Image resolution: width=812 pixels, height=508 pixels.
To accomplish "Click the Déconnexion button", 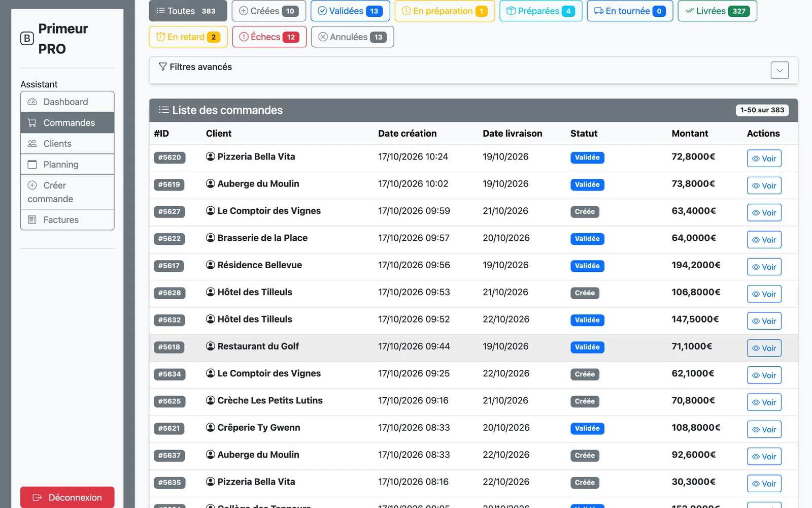I will [x=67, y=497].
